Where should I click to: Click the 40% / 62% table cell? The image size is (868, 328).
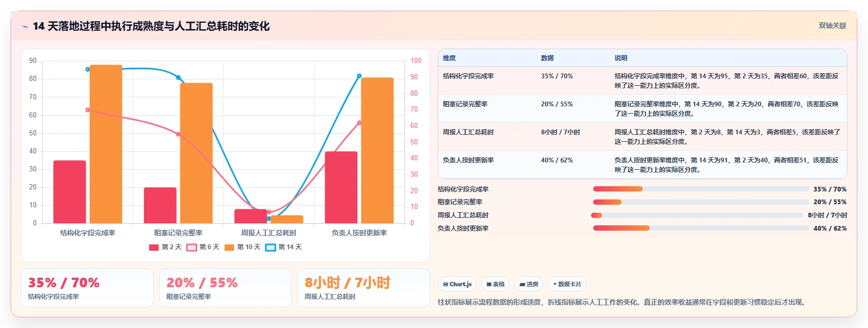pos(557,160)
